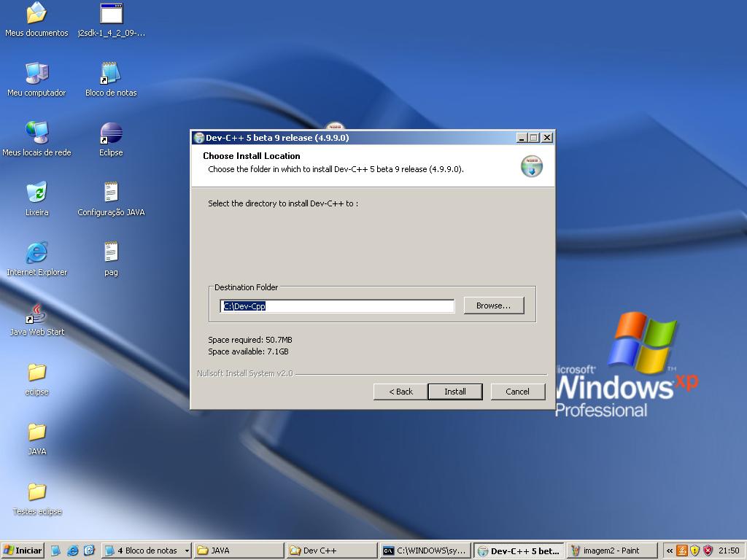Click the 'Space available: 7.1GB' text
Viewport: 747px width, 560px height.
248,352
